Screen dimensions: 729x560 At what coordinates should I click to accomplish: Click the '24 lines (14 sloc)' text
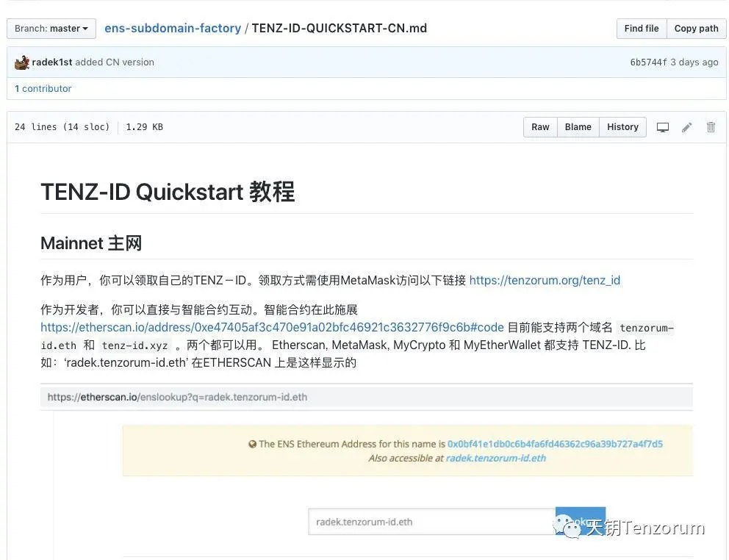pos(62,127)
